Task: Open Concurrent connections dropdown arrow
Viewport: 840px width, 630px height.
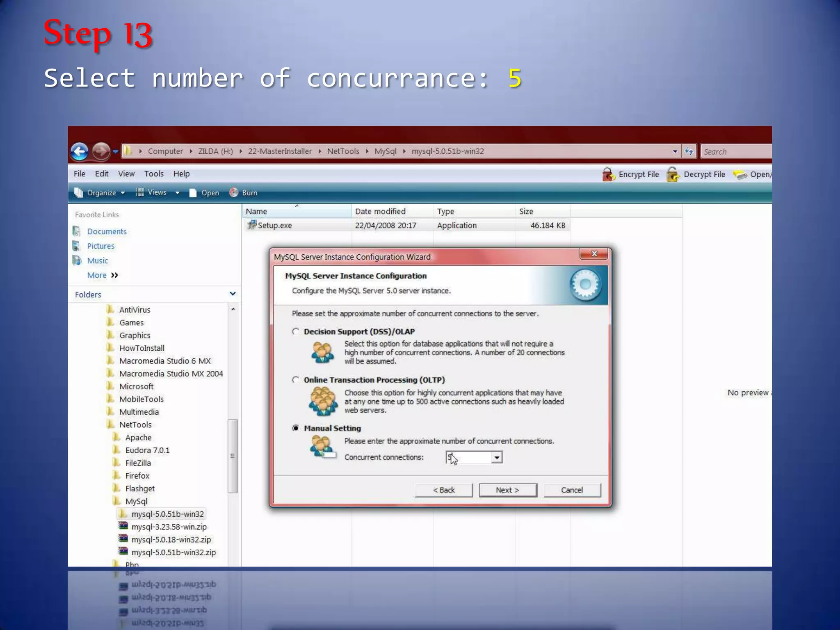Action: 497,457
